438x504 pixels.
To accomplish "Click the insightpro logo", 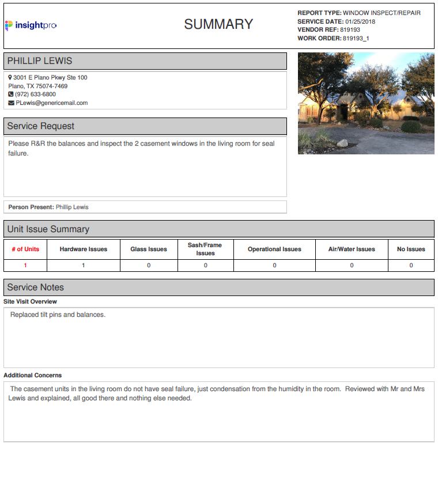I will 31,25.
